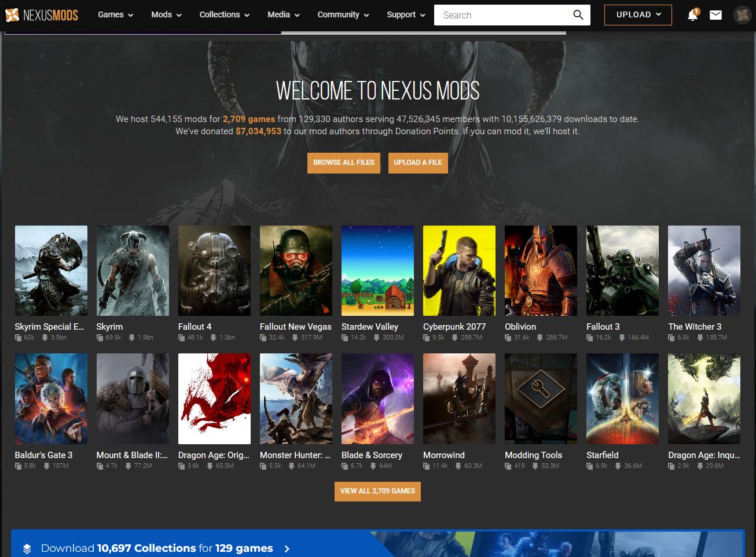Expand the Collections menu
Screen dimensions: 756x557
tap(225, 15)
